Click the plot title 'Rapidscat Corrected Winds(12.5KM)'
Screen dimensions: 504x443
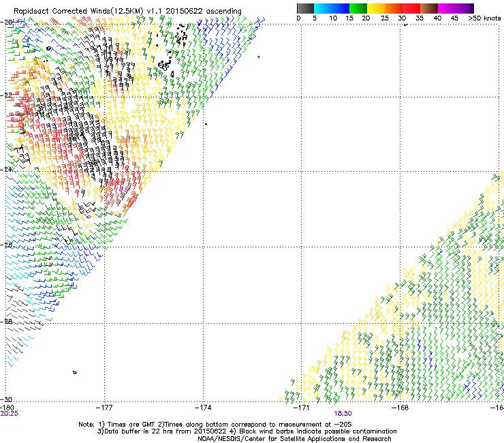[78, 11]
